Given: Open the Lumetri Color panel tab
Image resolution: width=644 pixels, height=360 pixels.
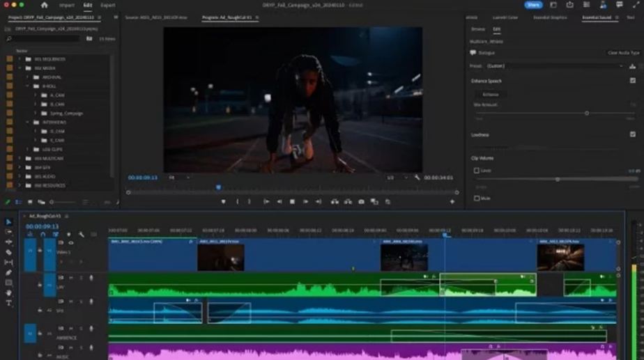Looking at the screenshot, I should pyautogui.click(x=505, y=17).
